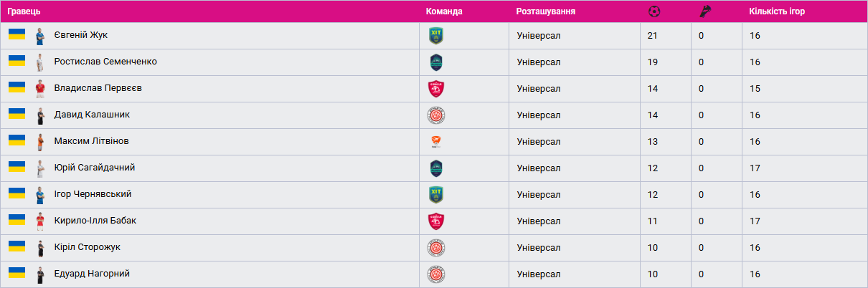
Task: Click team badge in Євгеній Жук row
Action: tap(436, 36)
